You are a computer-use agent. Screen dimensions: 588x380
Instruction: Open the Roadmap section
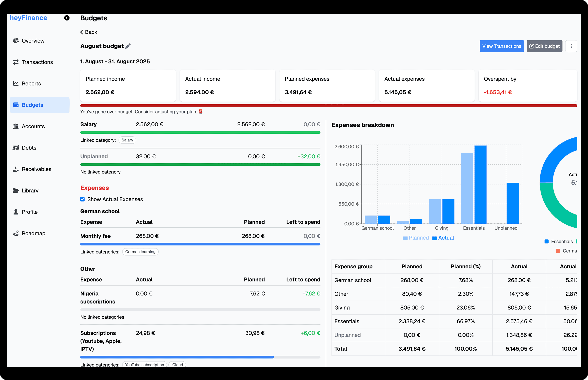coord(16,233)
